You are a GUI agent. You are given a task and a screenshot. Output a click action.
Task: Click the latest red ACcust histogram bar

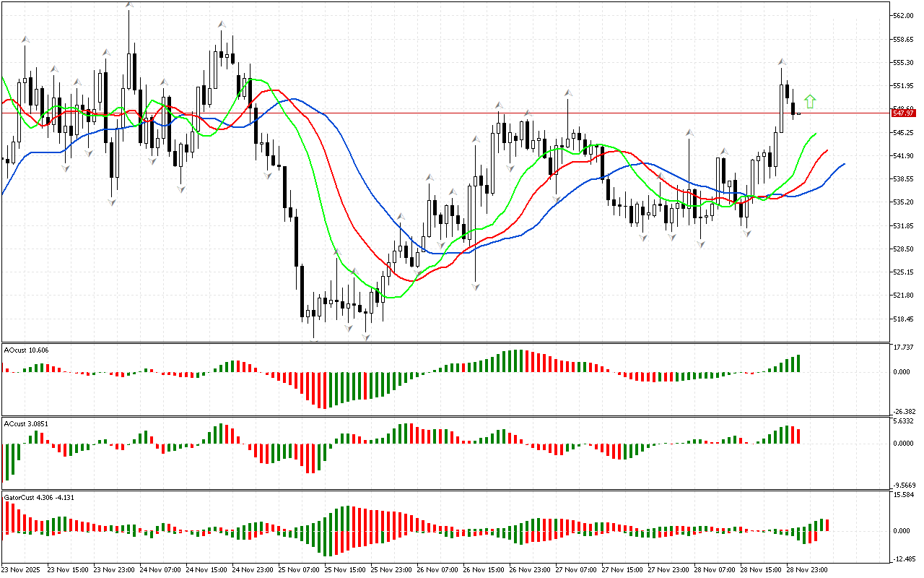[x=798, y=436]
